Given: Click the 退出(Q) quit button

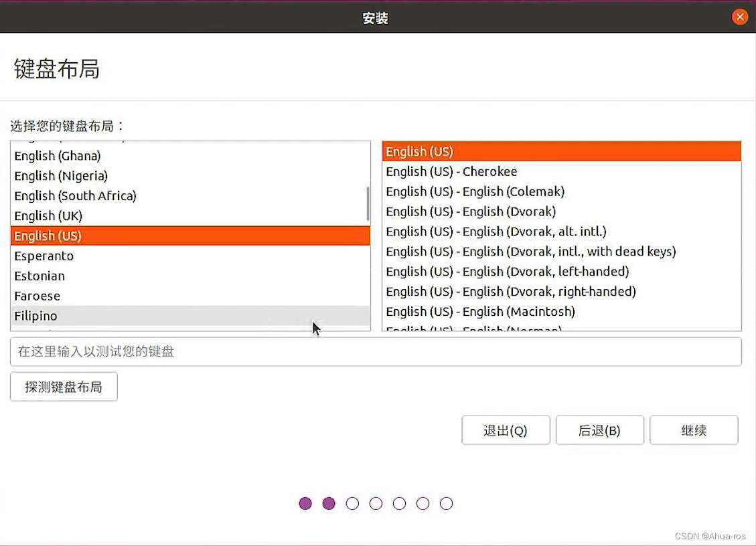Looking at the screenshot, I should pos(506,430).
